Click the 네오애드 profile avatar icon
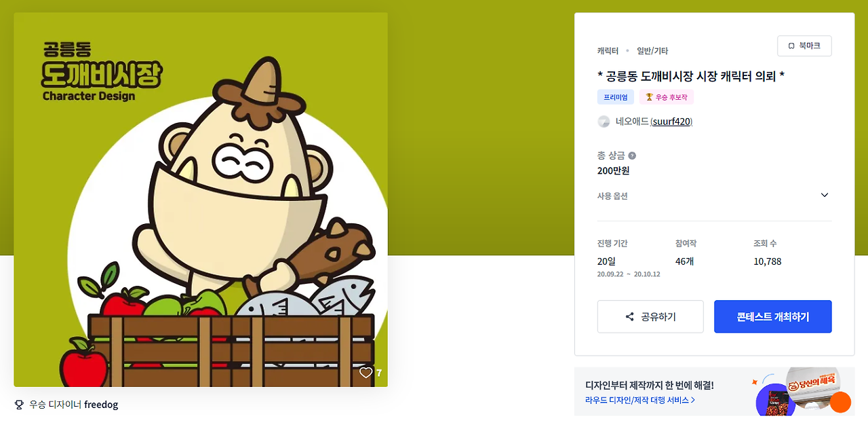Image resolution: width=868 pixels, height=425 pixels. point(604,122)
